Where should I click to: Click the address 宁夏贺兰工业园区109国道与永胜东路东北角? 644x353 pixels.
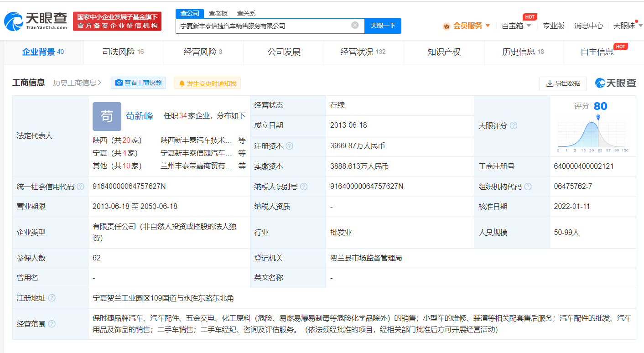coord(163,298)
